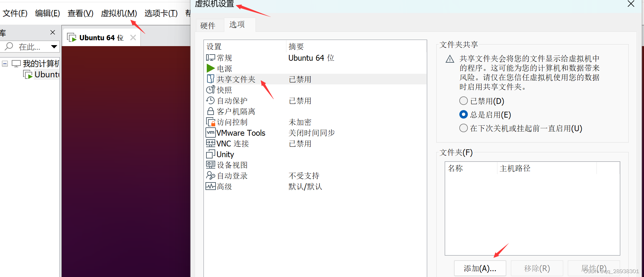
Task: Click the Snapshots (快照) icon
Action: (211, 90)
